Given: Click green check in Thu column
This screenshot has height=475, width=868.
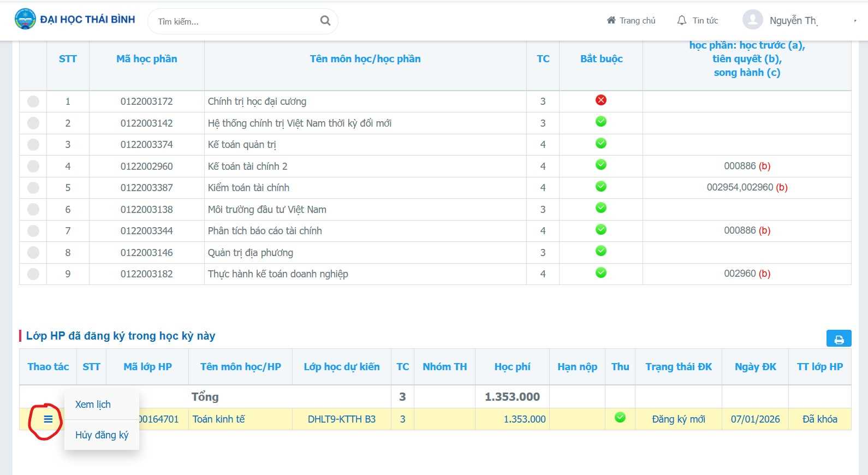Looking at the screenshot, I should point(620,418).
